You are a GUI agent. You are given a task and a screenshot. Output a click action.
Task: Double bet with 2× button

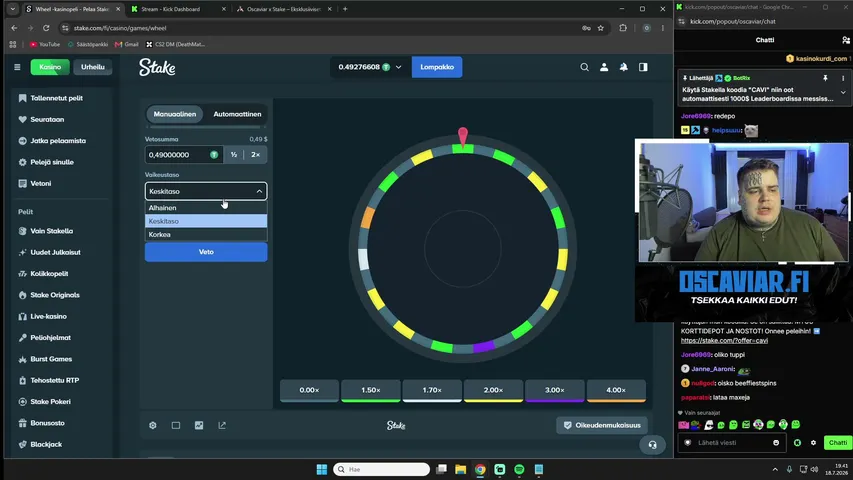click(x=255, y=155)
